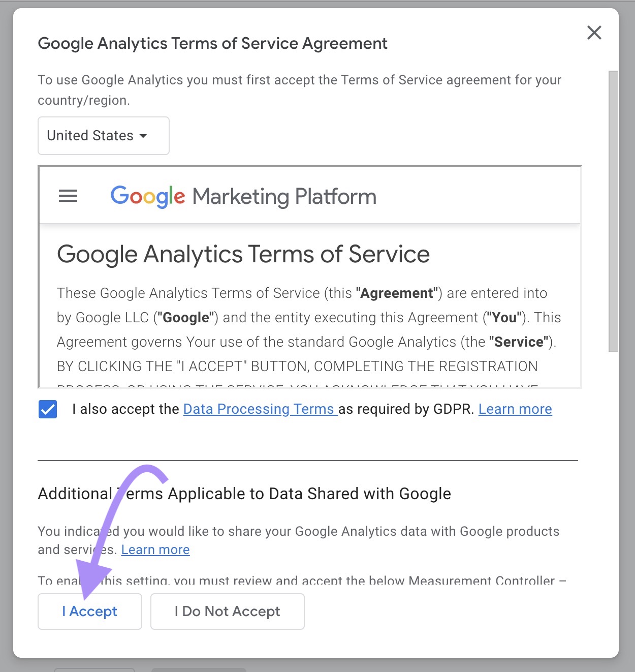Click Learn more next to the GDPR text
The image size is (635, 672).
515,409
